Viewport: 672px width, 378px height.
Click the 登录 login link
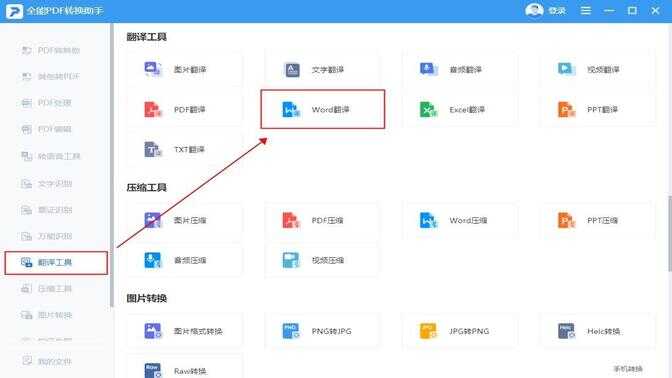557,11
